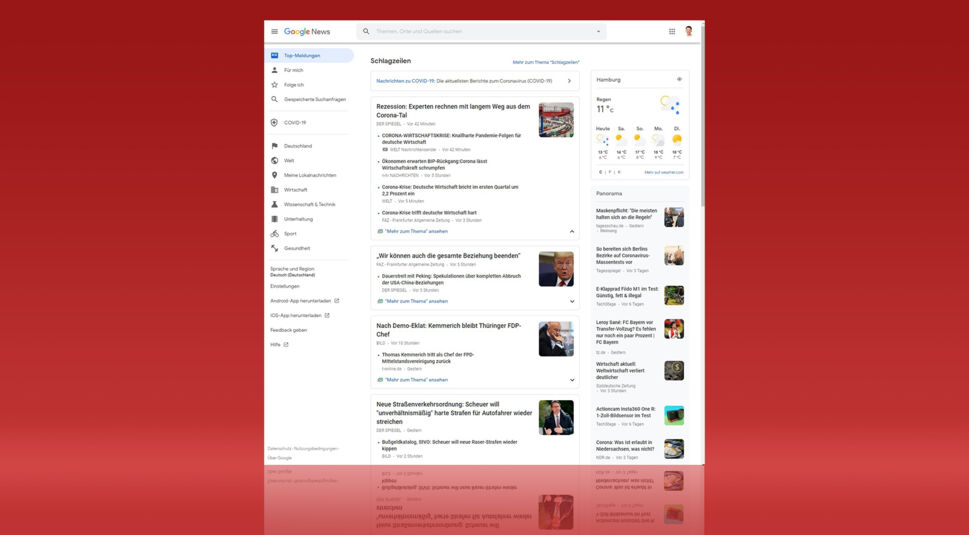
Task: Click Feedback geben
Action: [289, 330]
